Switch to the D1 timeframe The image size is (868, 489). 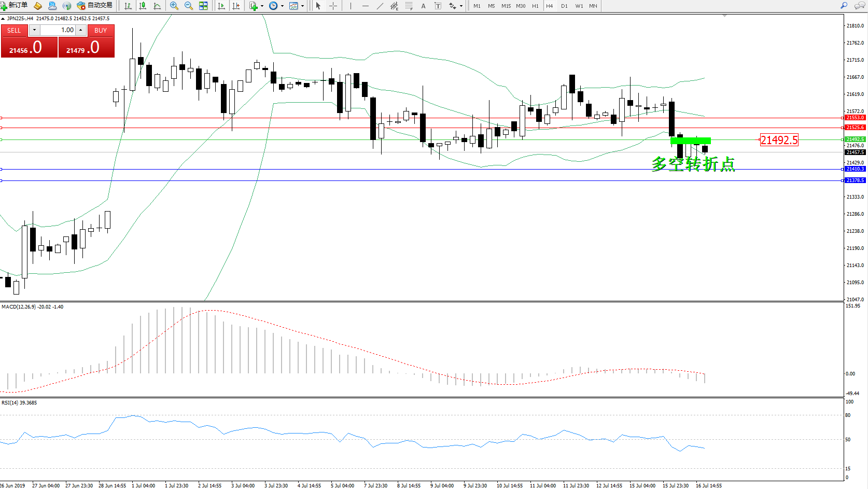click(564, 6)
